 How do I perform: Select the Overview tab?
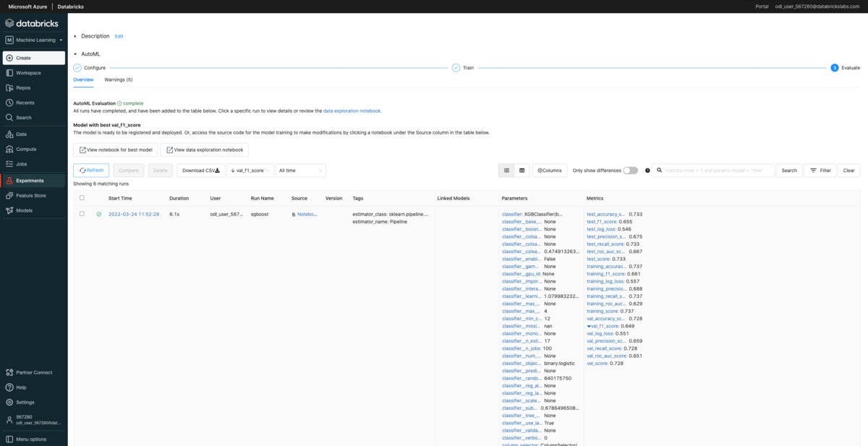tap(83, 80)
